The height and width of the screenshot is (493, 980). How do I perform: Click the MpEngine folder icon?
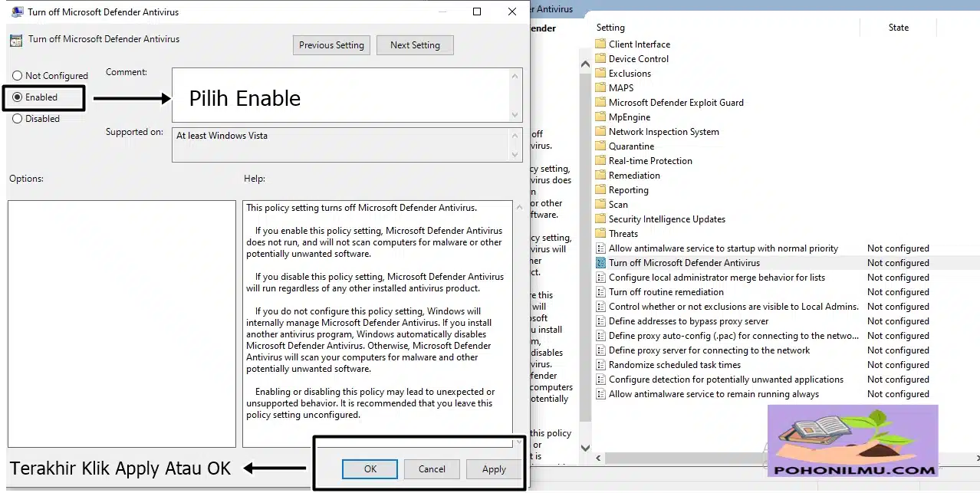601,117
